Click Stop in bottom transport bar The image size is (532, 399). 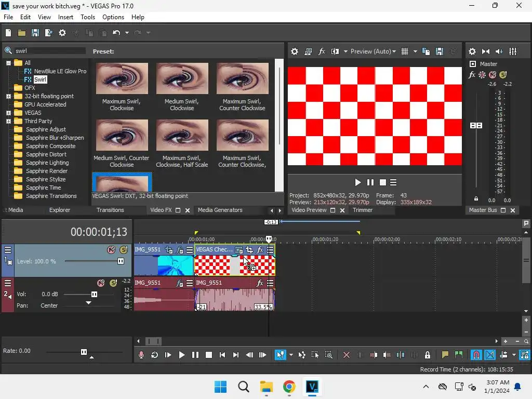pyautogui.click(x=209, y=355)
